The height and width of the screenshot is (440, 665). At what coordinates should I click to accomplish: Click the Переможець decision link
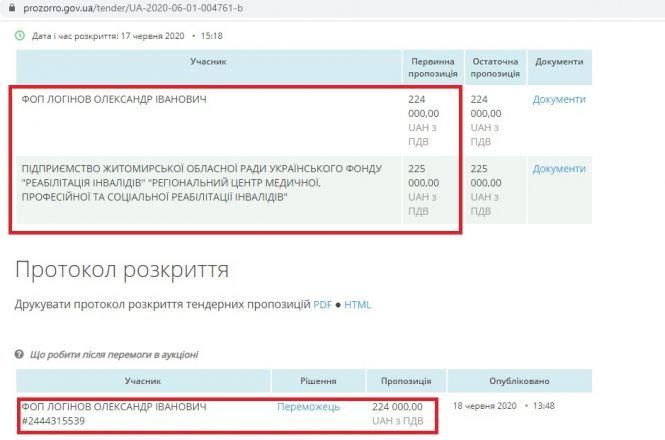tap(308, 406)
